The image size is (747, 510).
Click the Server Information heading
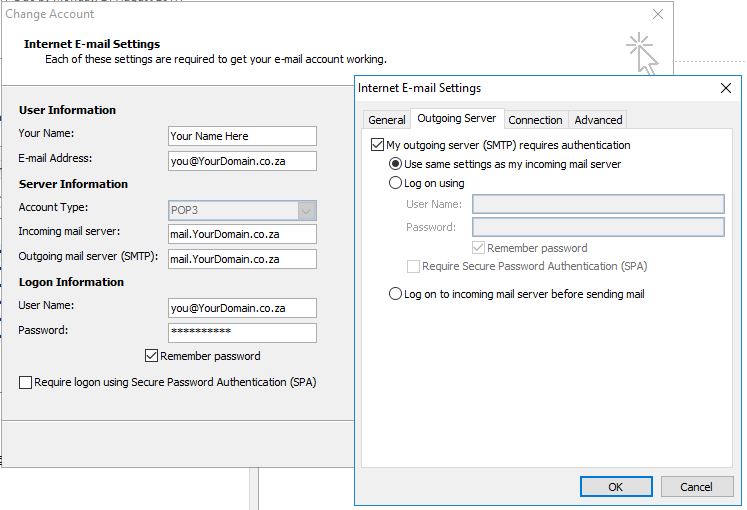coord(73,184)
